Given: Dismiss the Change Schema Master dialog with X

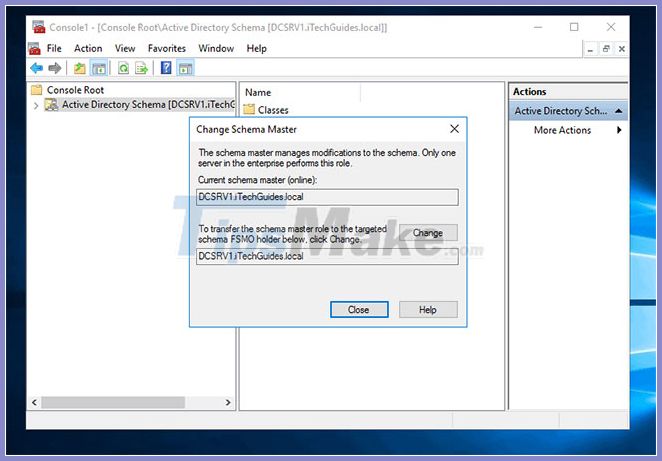Looking at the screenshot, I should point(454,129).
